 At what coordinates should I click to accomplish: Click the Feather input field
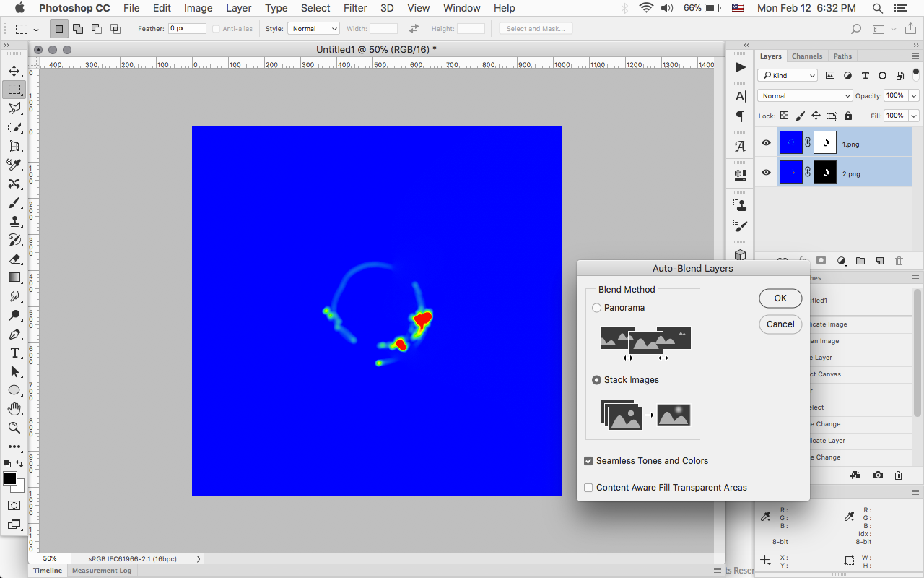pos(187,29)
